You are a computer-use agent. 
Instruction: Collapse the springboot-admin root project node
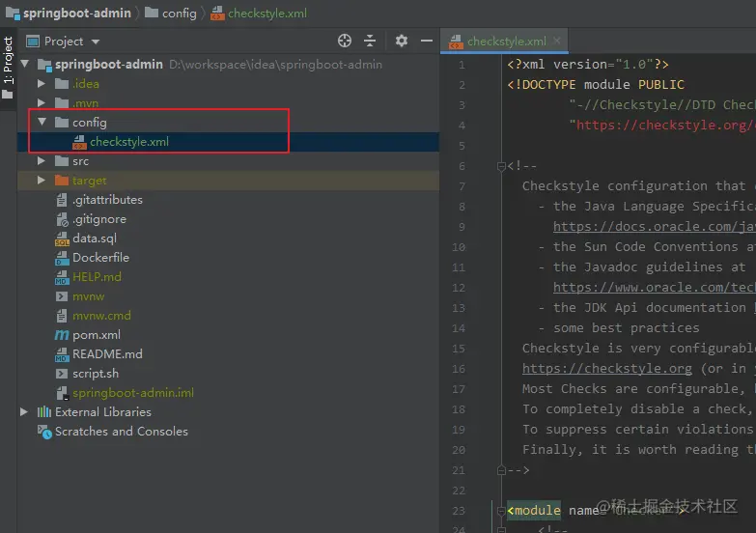tap(25, 64)
